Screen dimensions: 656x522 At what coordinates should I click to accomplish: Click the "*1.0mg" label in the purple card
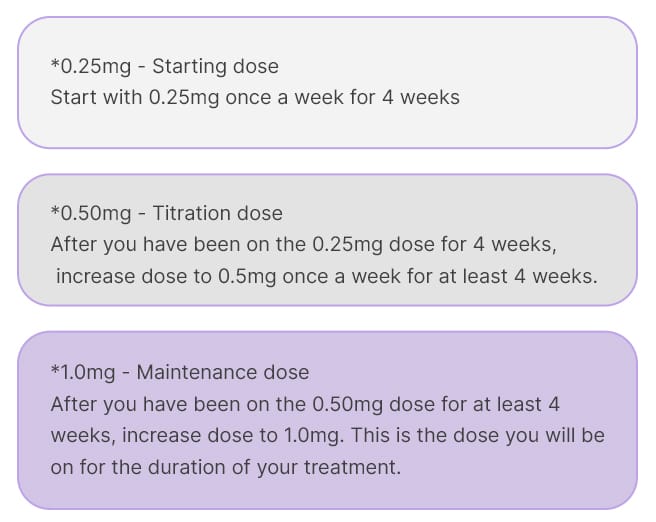click(x=83, y=372)
